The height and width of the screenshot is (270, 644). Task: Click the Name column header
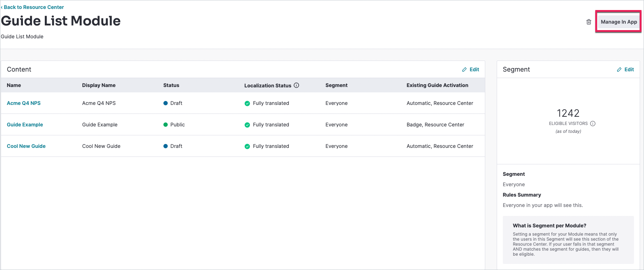click(x=14, y=85)
